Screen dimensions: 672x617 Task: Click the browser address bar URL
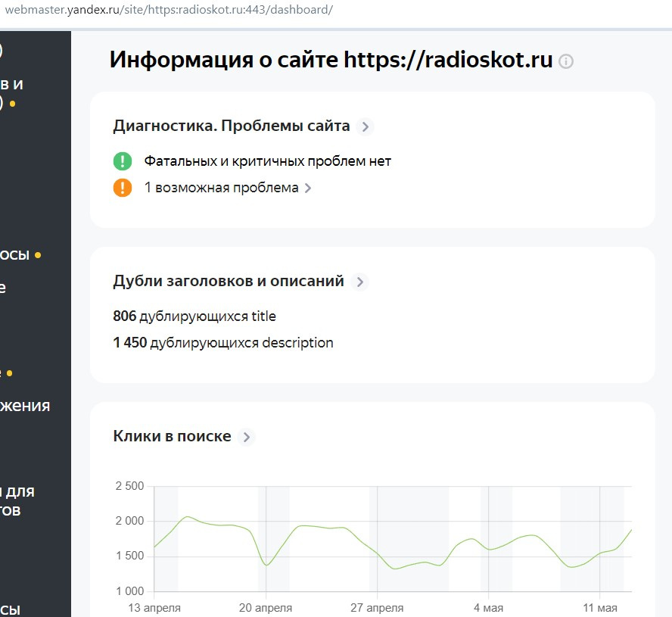(x=169, y=10)
